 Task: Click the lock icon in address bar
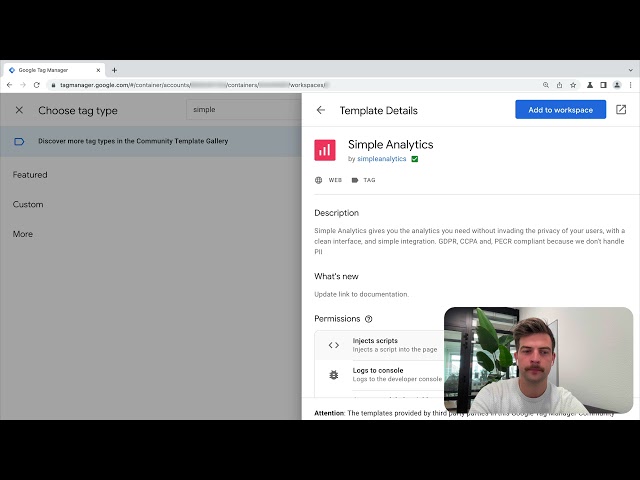tap(53, 85)
